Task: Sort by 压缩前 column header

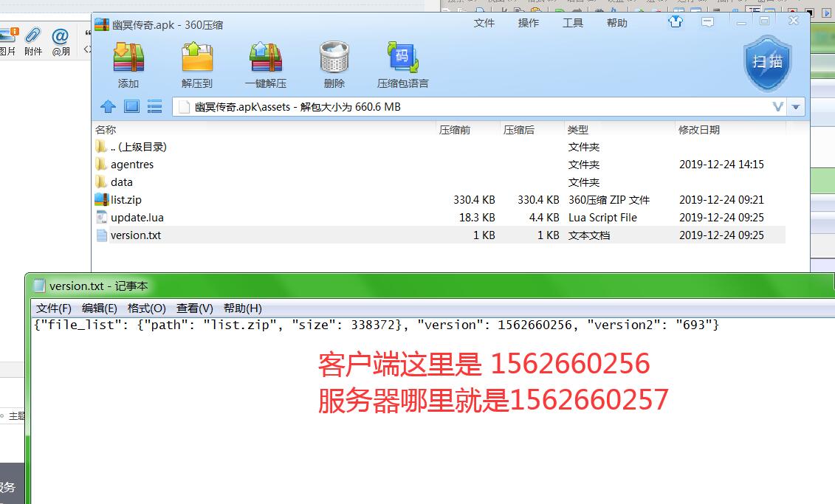Action: (455, 130)
